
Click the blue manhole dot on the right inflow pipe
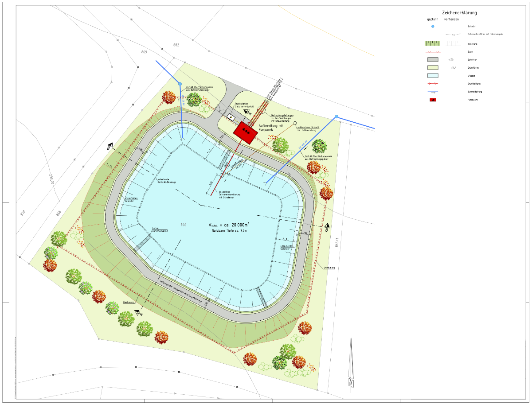(336, 117)
